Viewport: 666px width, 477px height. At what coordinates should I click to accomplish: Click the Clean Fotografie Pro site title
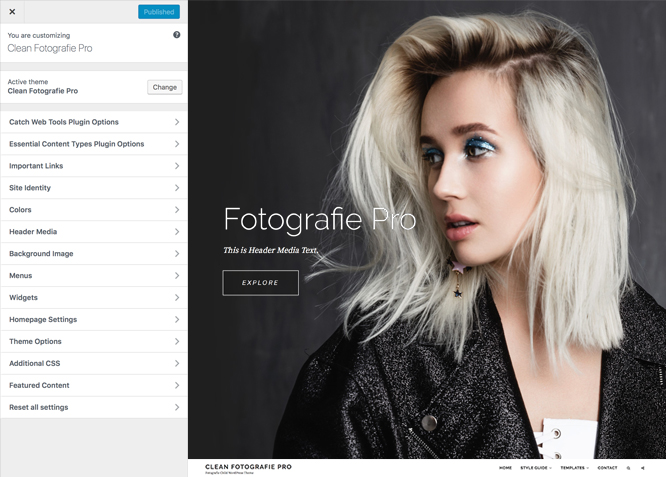(x=248, y=466)
